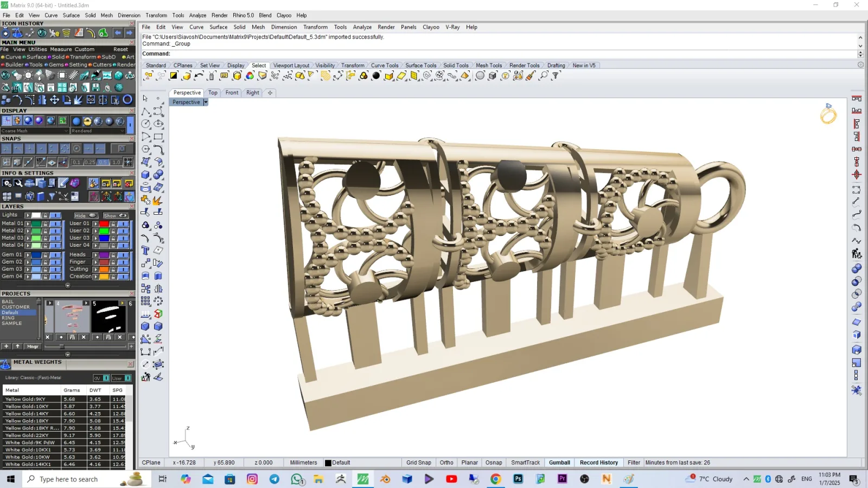Toggle Ortho mode in the status bar
Image resolution: width=868 pixels, height=488 pixels.
[446, 463]
